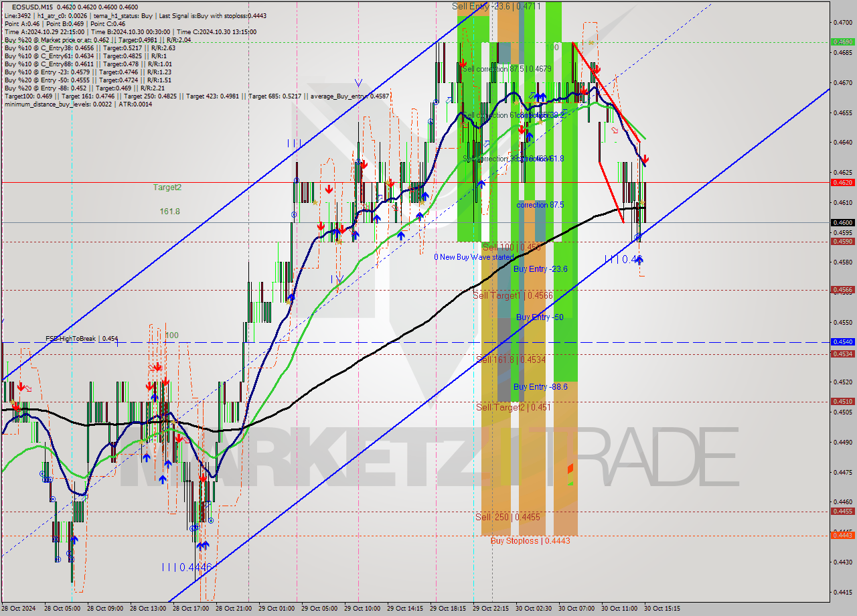Click the '0 New Buy Wave started' text
Viewport: 857px width, 616px height.
pyautogui.click(x=473, y=257)
